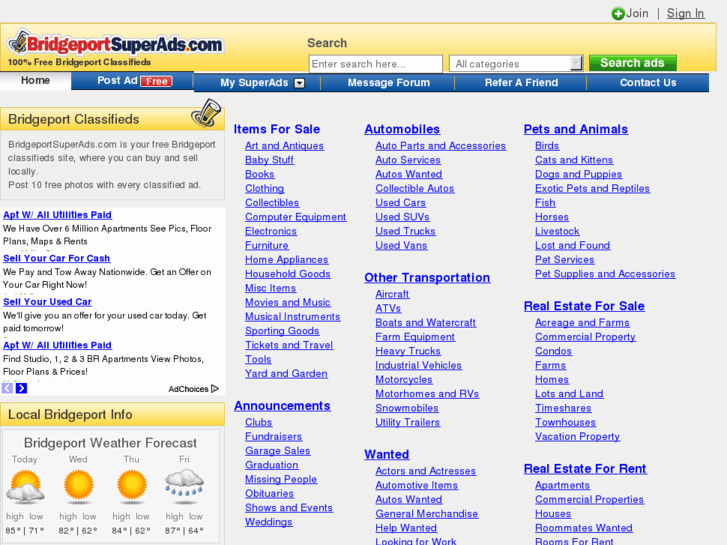
Task: Open Motorhomes and RVs link
Action: [427, 394]
